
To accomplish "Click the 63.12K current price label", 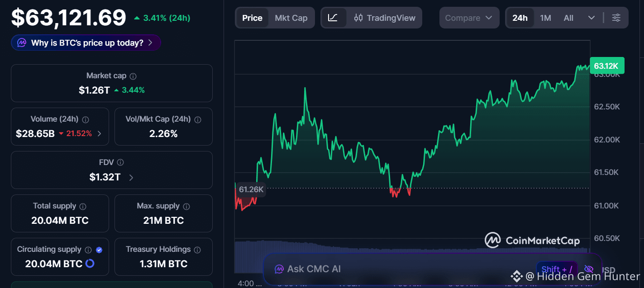I will pos(607,66).
